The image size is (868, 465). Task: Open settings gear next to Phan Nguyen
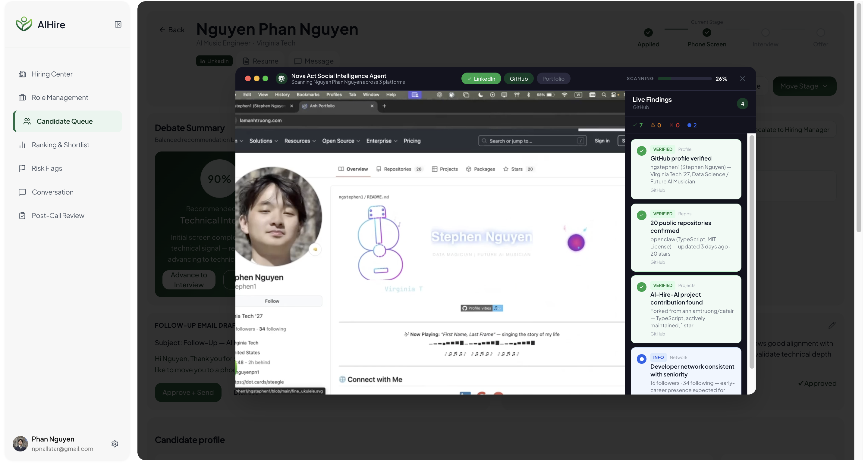pyautogui.click(x=115, y=443)
